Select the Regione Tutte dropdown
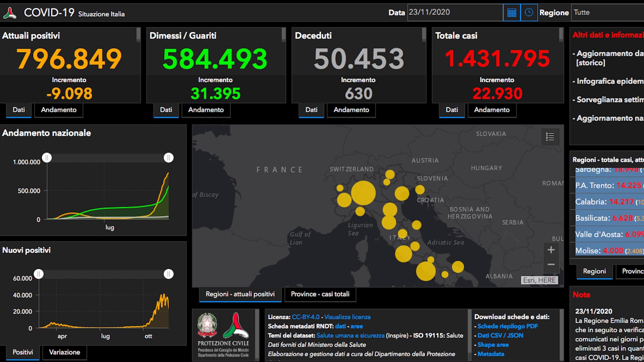Screen dimensions: 644x362 click(x=608, y=13)
